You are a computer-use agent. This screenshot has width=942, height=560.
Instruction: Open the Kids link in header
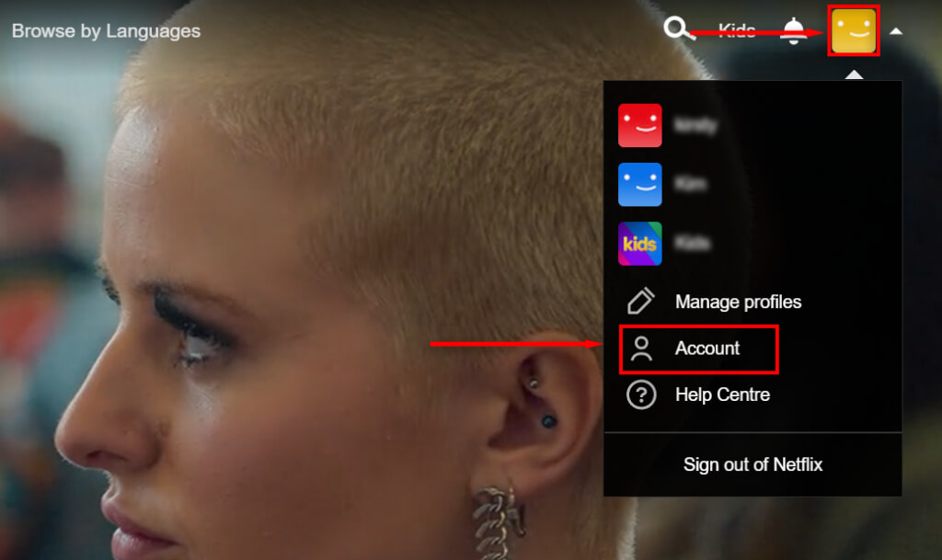[x=737, y=30]
